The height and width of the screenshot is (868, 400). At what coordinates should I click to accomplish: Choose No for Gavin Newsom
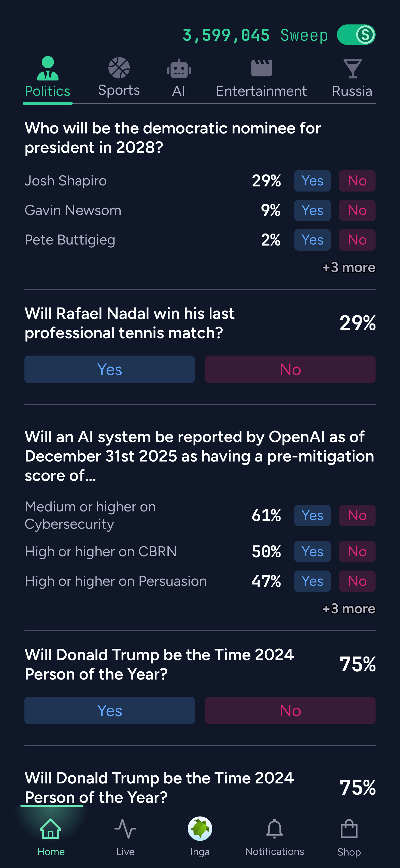pyautogui.click(x=357, y=210)
